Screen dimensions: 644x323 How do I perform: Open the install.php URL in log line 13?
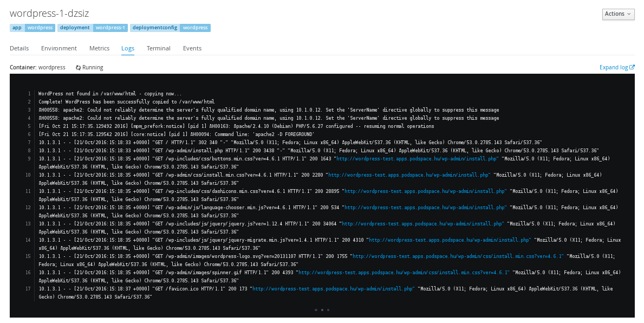click(422, 224)
